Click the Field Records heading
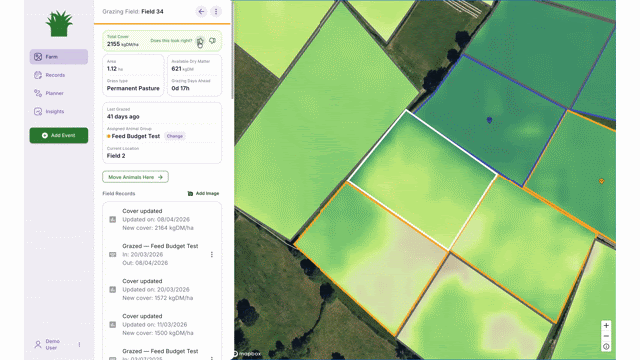Viewport: 640px width, 360px height. pos(119,193)
